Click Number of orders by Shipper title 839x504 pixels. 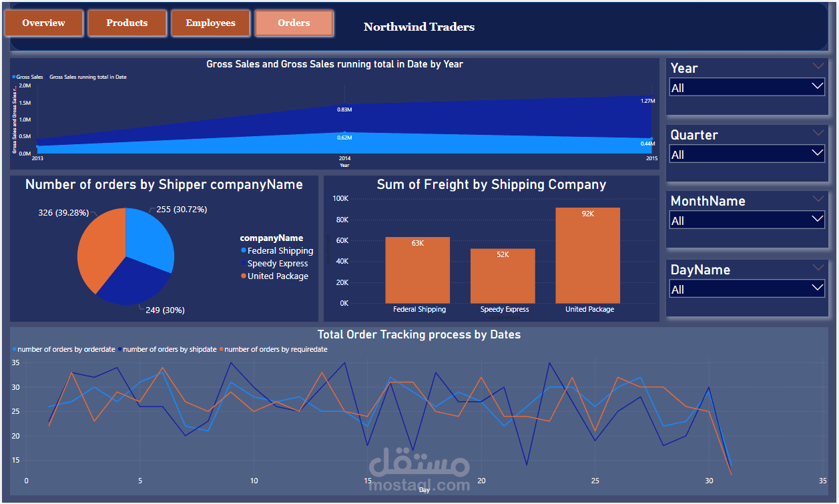pyautogui.click(x=164, y=185)
